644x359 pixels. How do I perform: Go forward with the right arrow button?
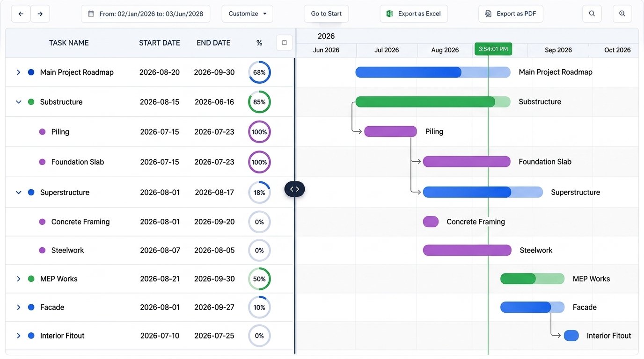[x=40, y=14]
